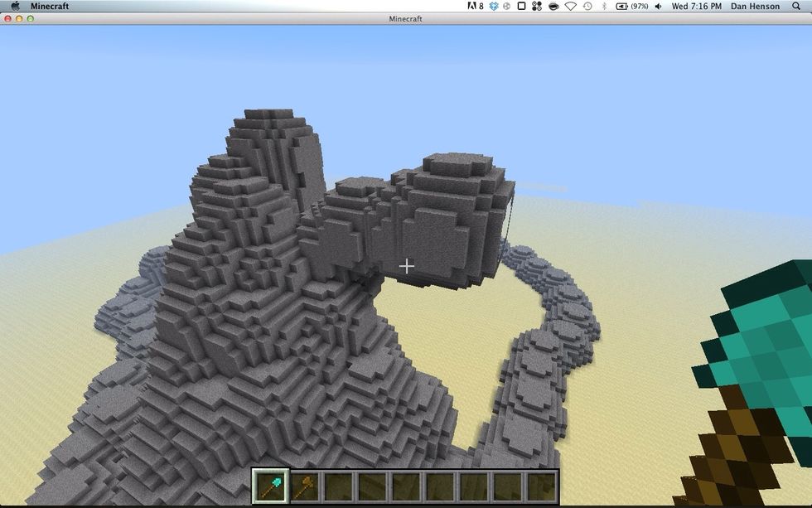Screen dimensions: 812x508
Task: Select the wooden axe in the hotbar
Action: point(305,486)
